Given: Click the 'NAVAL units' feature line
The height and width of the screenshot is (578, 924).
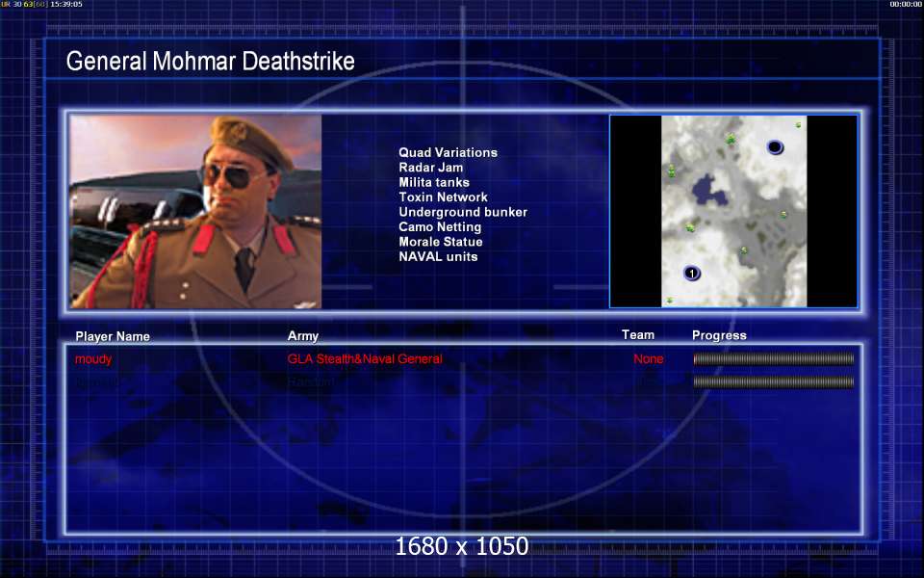Looking at the screenshot, I should [x=439, y=256].
